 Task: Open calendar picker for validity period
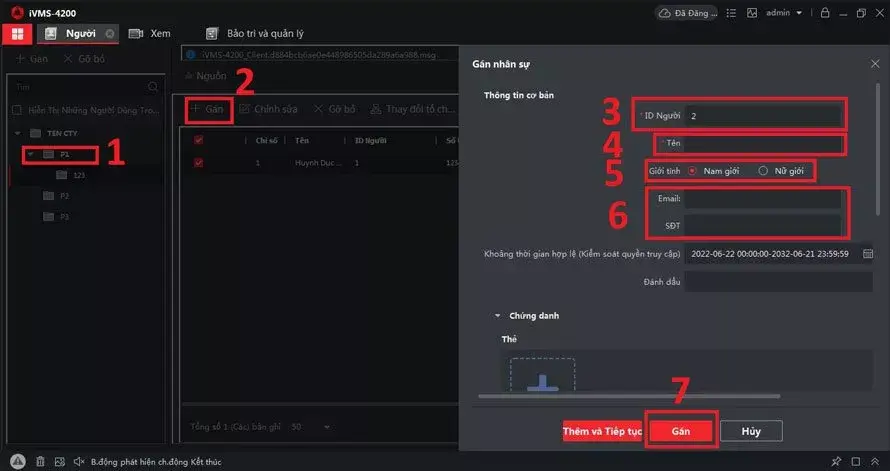868,254
